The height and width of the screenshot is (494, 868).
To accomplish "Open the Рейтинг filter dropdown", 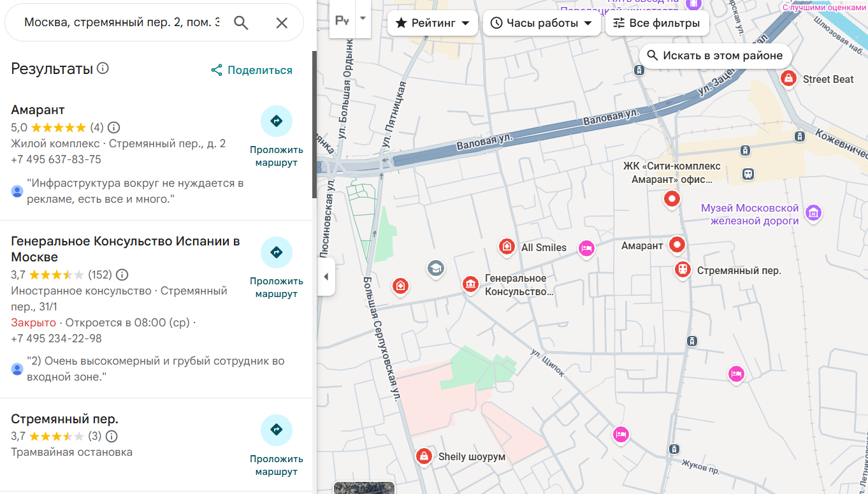I will [433, 23].
